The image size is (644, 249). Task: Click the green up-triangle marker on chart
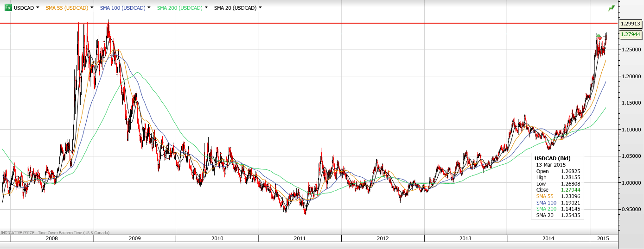click(598, 36)
